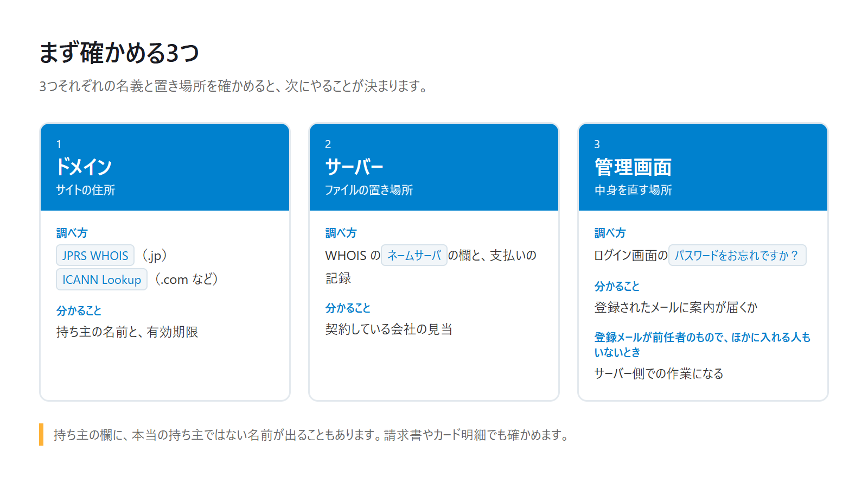The height and width of the screenshot is (482, 868).
Task: Click subtitle text 3つそれぞれの名義と置き場所を確かめると
Action: point(157,86)
